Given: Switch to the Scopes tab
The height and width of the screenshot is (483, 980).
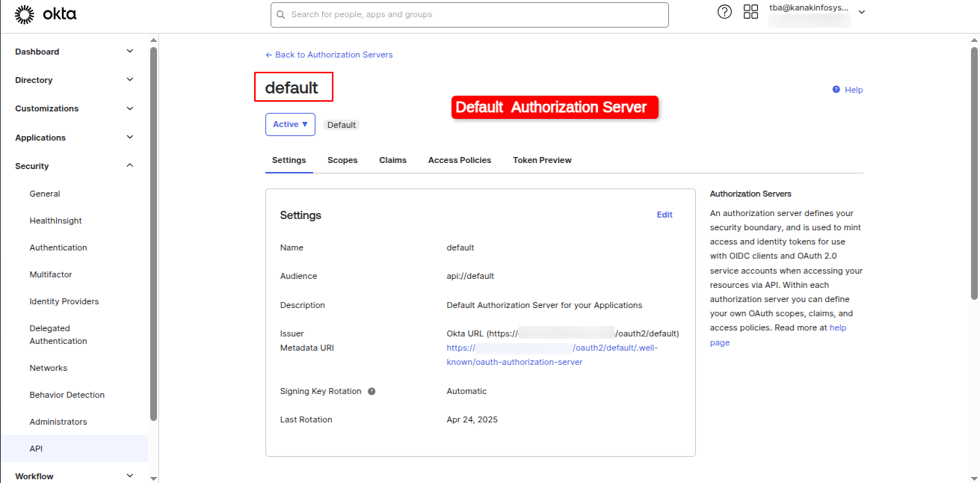Looking at the screenshot, I should coord(342,160).
